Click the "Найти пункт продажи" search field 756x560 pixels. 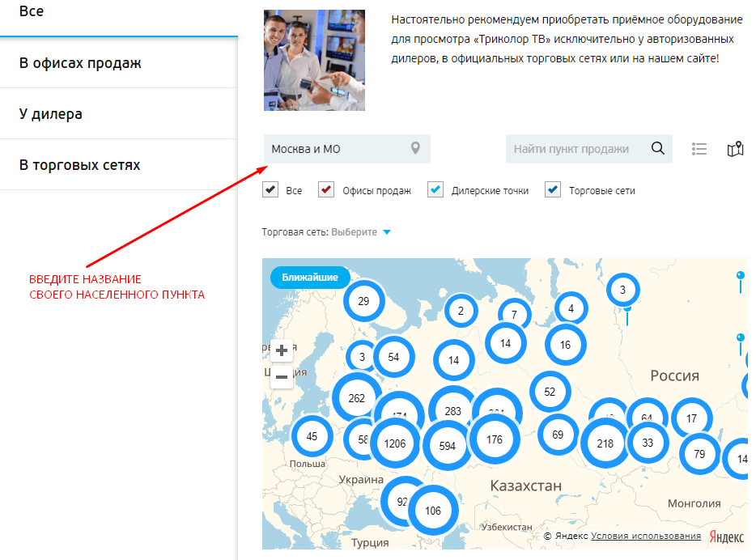[x=575, y=149]
